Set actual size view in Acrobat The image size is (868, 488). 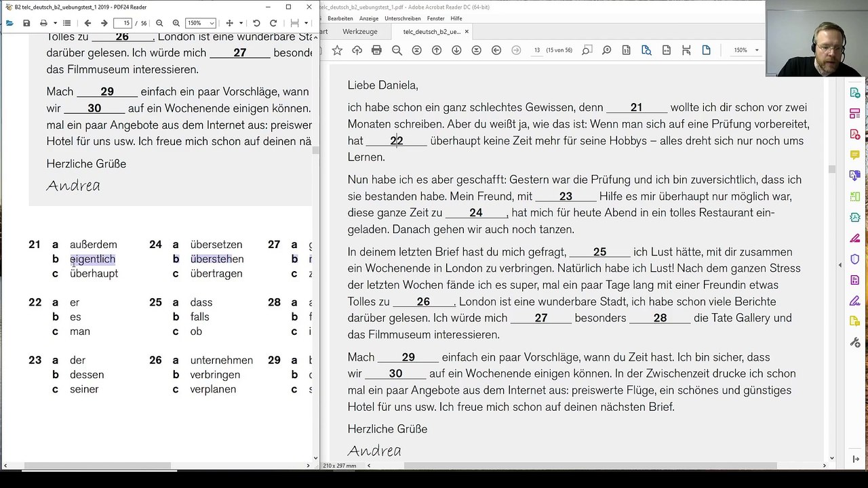(627, 50)
